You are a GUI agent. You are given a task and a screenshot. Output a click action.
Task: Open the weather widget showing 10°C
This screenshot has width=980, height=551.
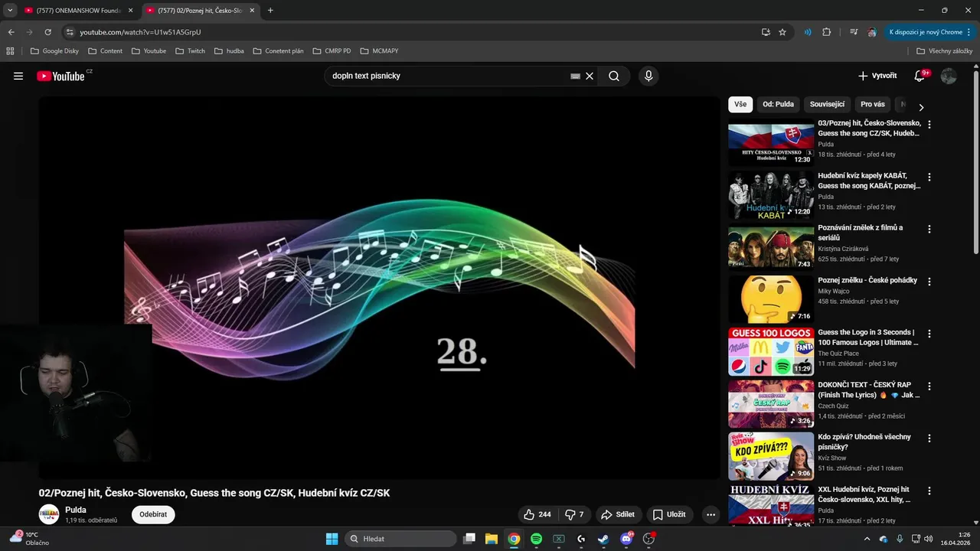pos(29,538)
